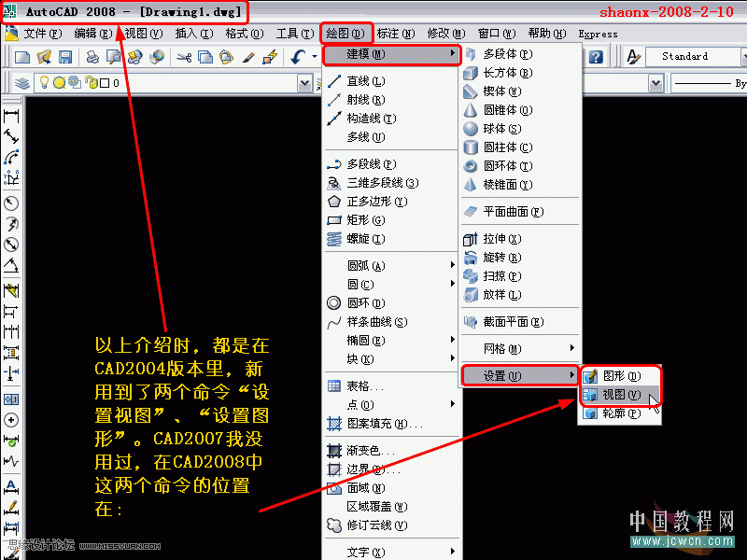Select the Linear dimension tool
Viewport: 747px width, 560px height.
click(11, 116)
